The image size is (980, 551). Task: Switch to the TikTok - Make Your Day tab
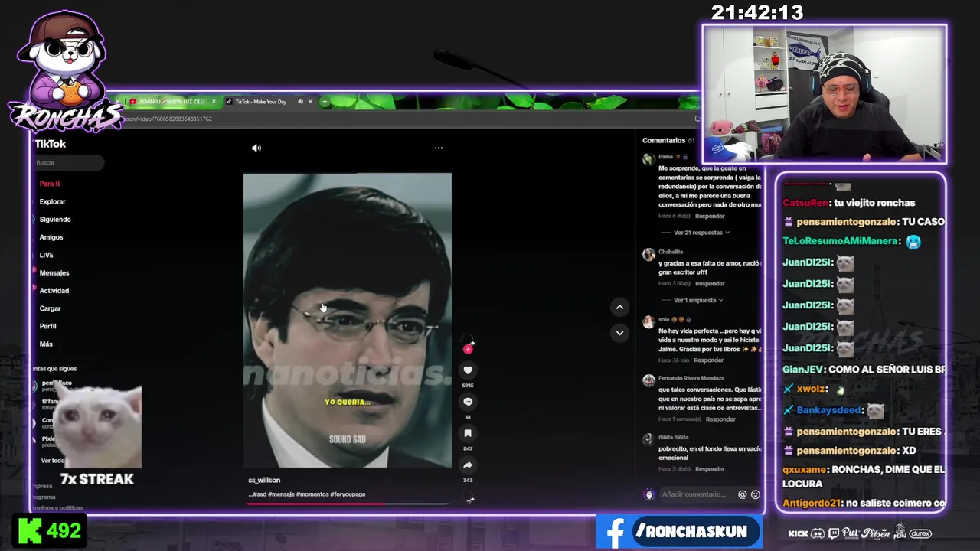click(260, 102)
